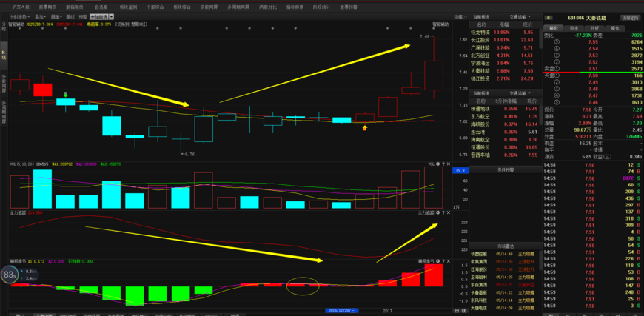The image size is (644, 316).
Task: Close the 主力追踪 indicator panel
Action: click(448, 212)
